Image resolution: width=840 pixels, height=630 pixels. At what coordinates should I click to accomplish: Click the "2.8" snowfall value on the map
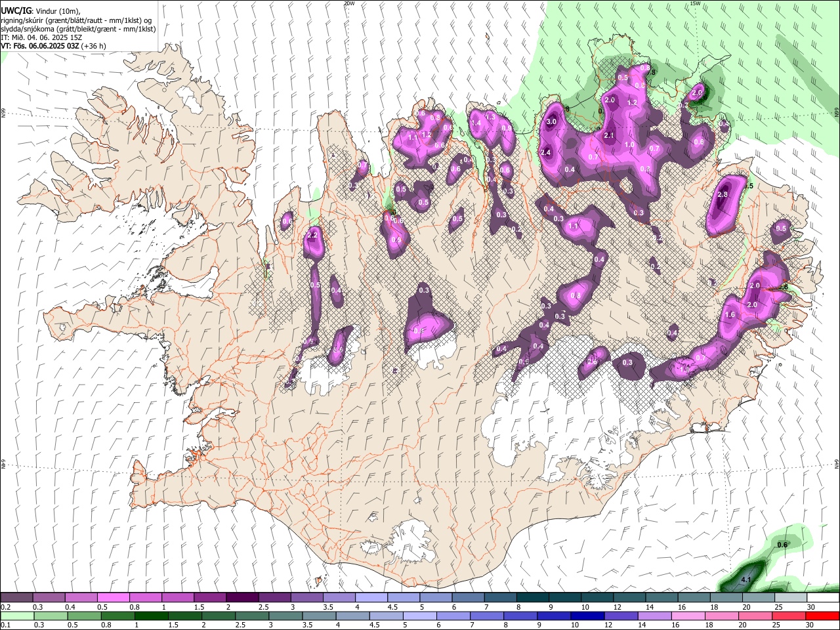723,194
